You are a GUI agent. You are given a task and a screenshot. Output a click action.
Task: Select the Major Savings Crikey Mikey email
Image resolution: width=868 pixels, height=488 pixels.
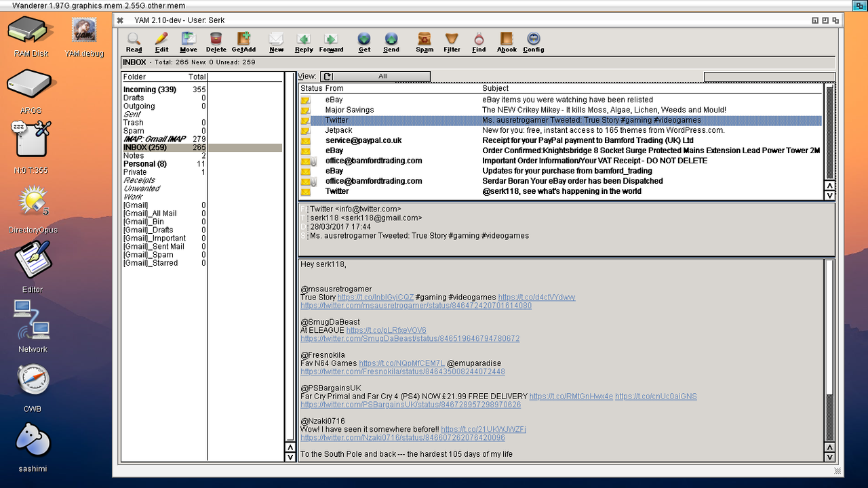[x=561, y=110]
